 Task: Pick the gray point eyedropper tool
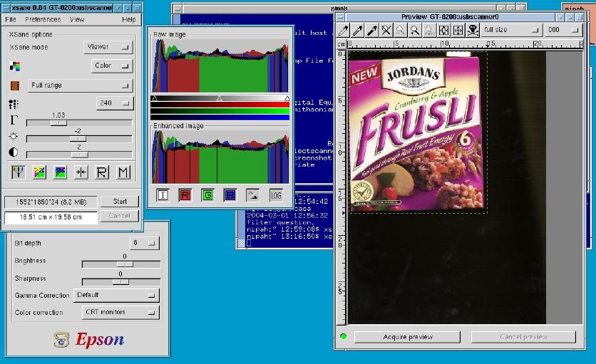(358, 30)
